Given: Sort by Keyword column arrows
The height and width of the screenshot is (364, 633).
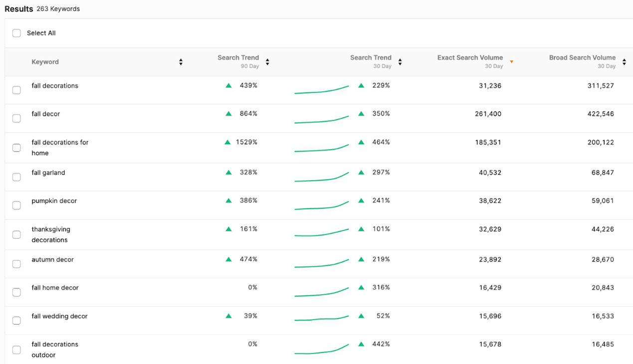Looking at the screenshot, I should point(181,62).
